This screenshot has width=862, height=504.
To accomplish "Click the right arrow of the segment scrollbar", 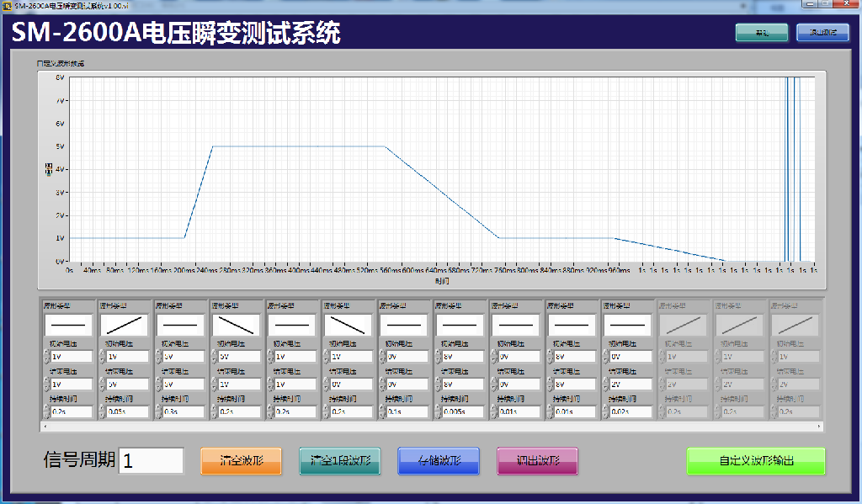I will point(819,427).
